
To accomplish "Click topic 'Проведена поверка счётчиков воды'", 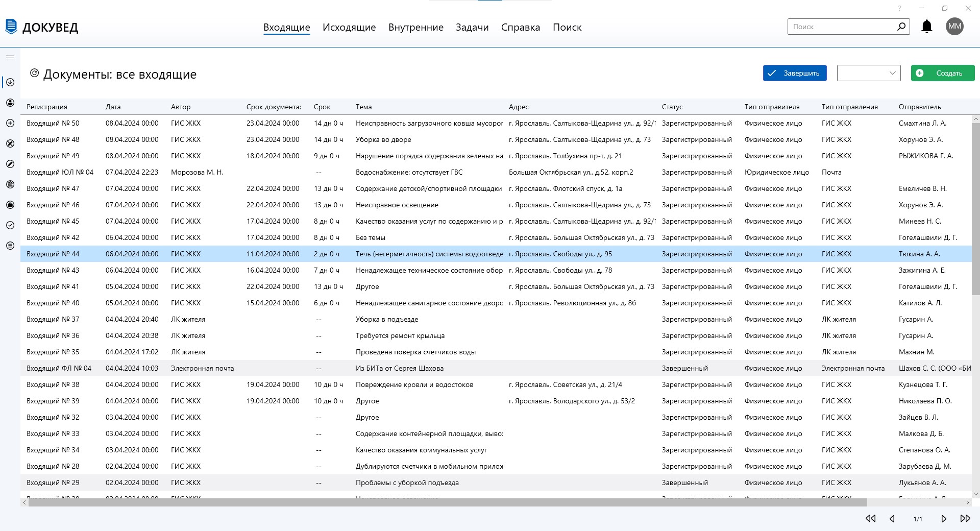I will [x=415, y=352].
